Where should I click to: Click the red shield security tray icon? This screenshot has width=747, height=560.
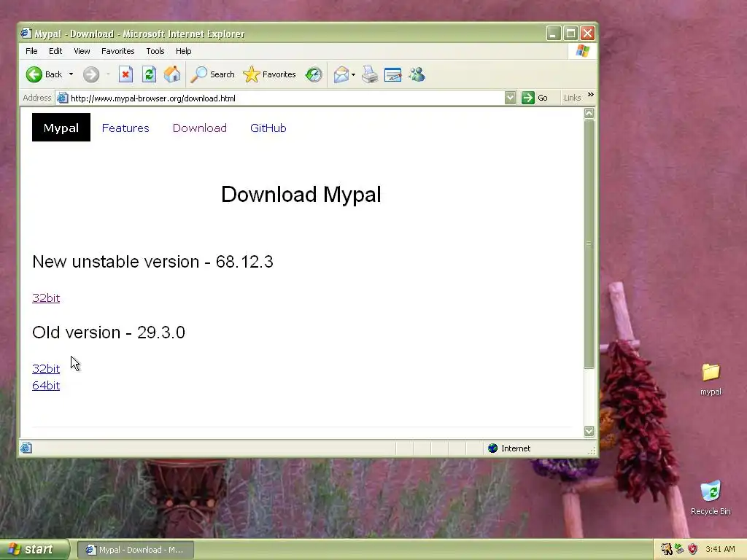pyautogui.click(x=693, y=549)
